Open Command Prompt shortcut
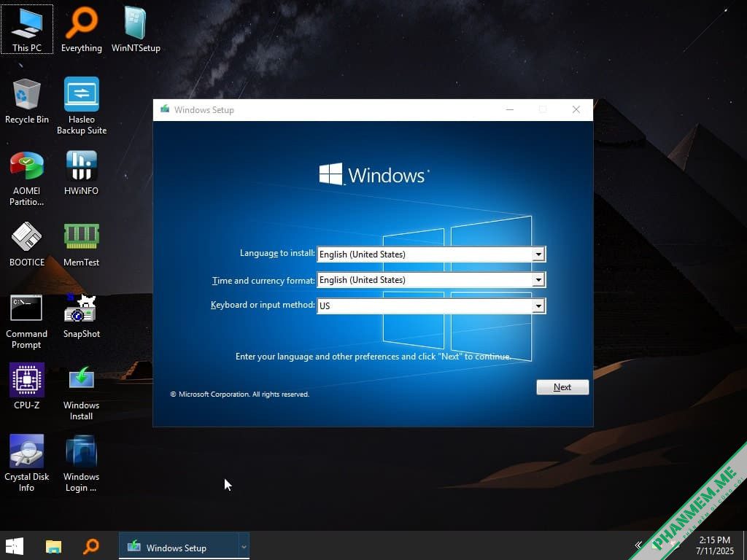Screen dimensions: 747x560 coord(27,321)
